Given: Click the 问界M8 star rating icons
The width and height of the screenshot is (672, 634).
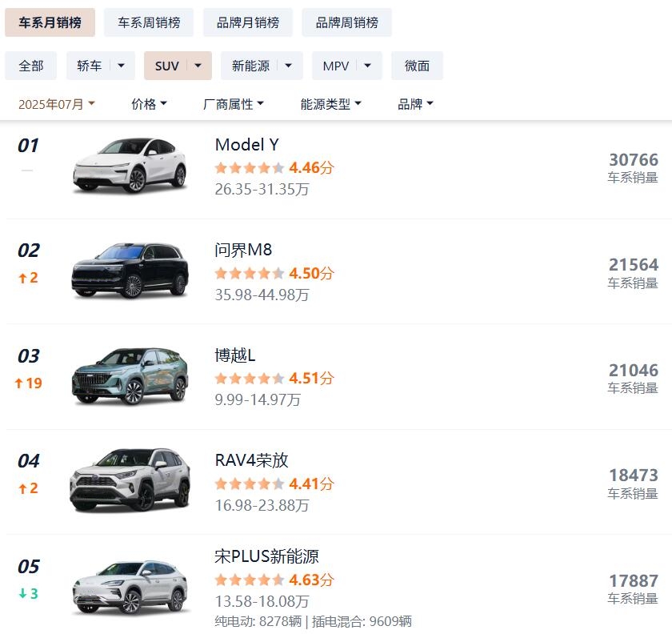Looking at the screenshot, I should pos(249,274).
